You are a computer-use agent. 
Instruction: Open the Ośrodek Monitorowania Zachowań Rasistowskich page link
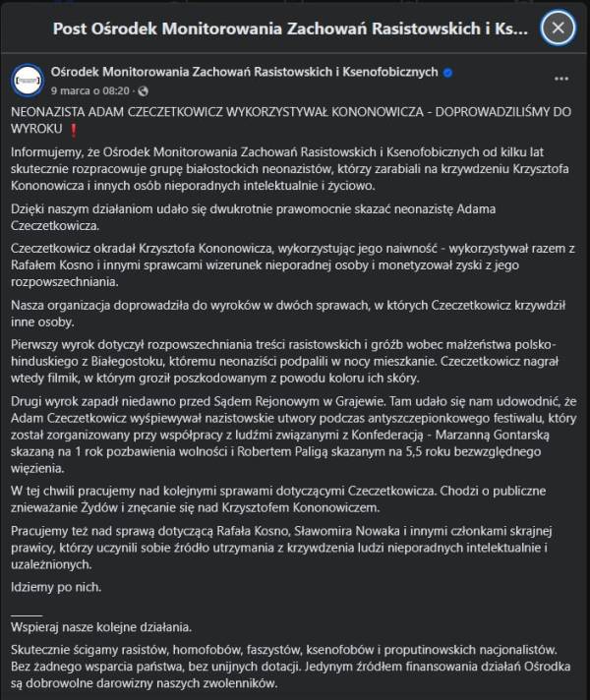coord(244,72)
